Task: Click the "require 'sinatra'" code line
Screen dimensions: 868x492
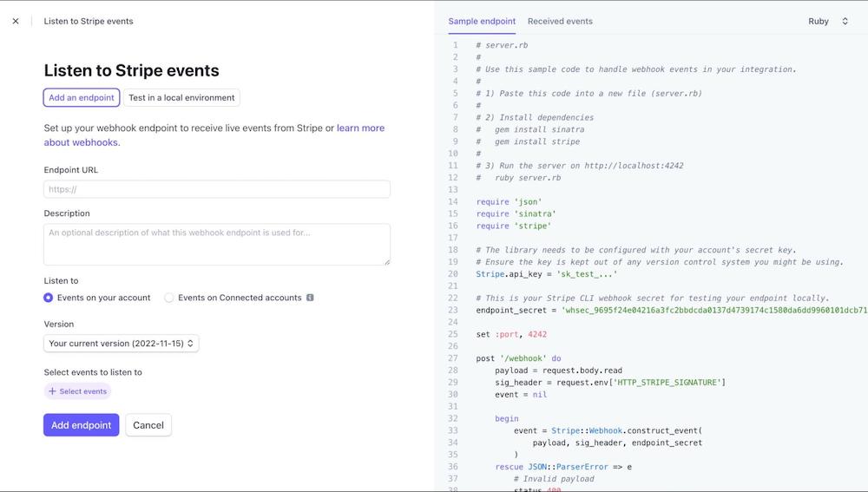Action: [516, 213]
